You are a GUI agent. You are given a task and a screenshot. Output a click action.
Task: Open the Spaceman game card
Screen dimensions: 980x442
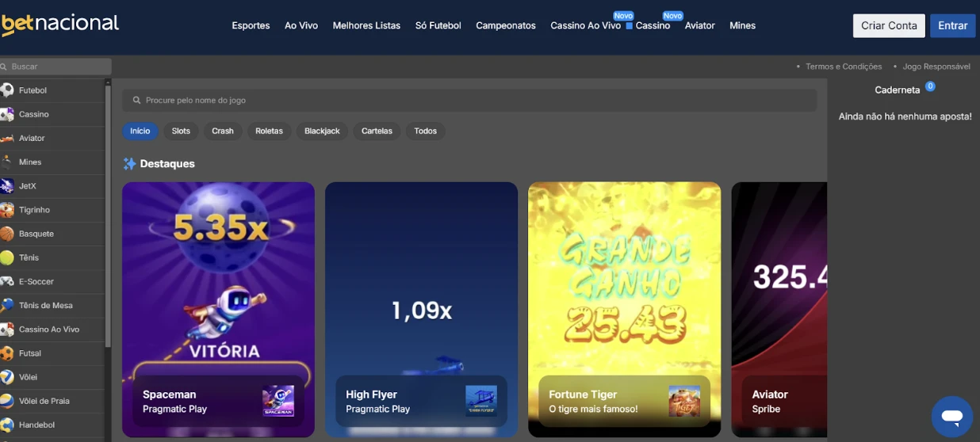[x=218, y=310]
